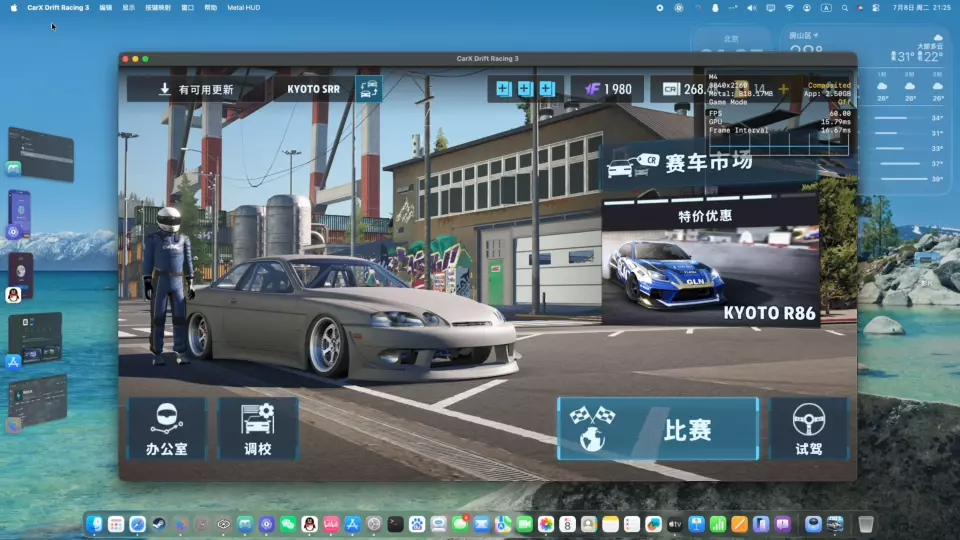This screenshot has width=960, height=540.
Task: Click the third blue plus slot icon
Action: 547,89
